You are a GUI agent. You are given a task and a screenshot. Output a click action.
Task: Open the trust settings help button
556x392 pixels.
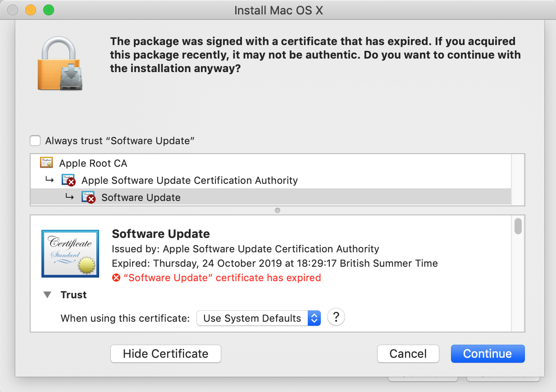[x=336, y=318]
